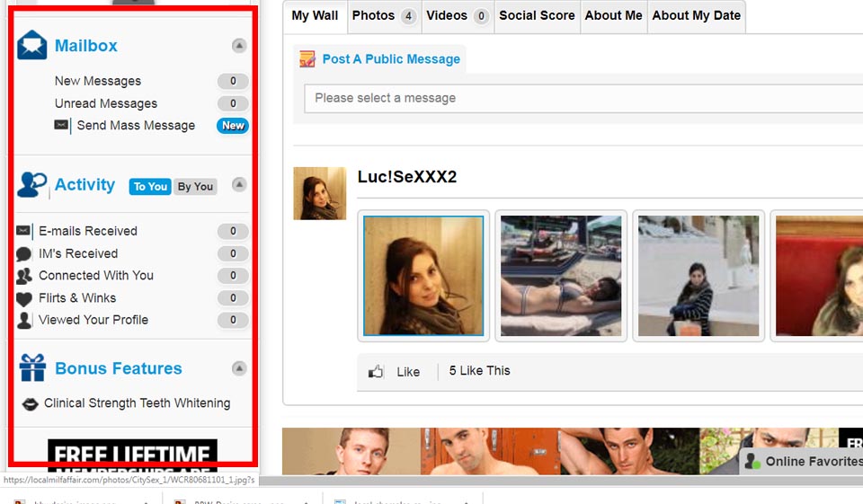Collapse the Bonus Features section
The height and width of the screenshot is (504, 863).
(239, 368)
